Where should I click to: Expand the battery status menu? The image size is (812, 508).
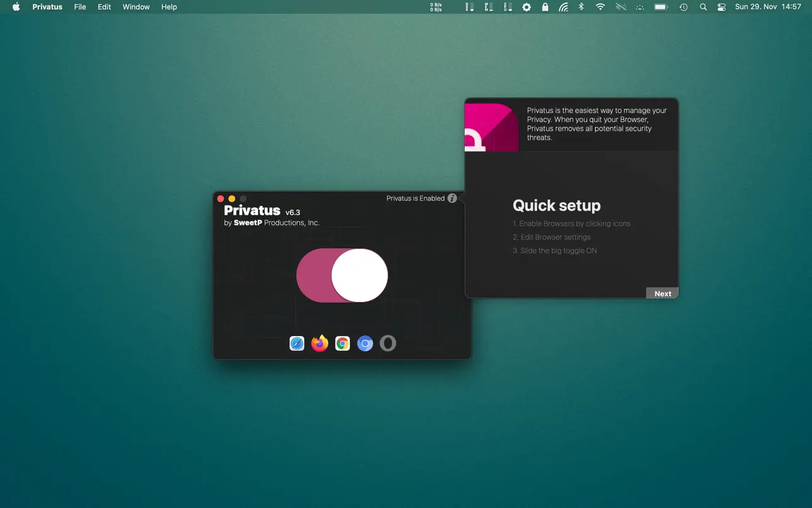tap(660, 7)
